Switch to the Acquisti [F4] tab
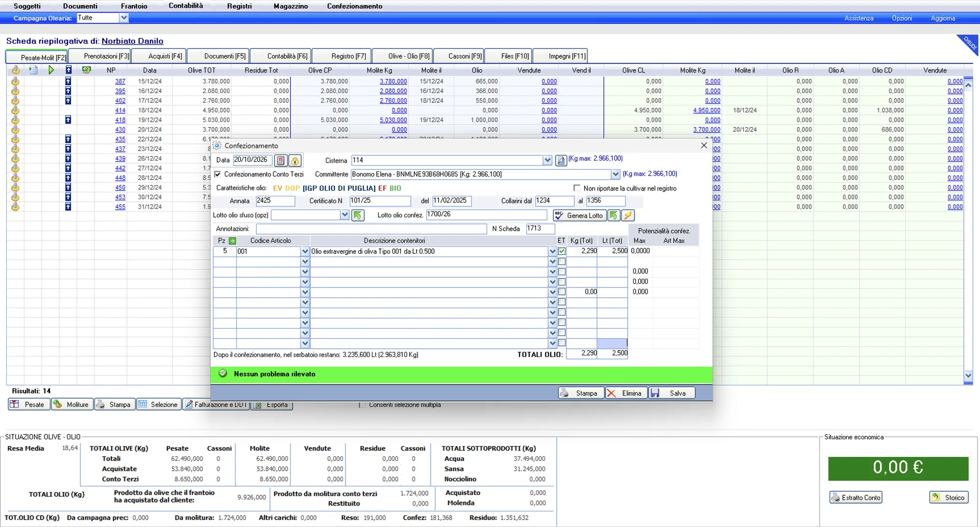The width and height of the screenshot is (980, 527). pos(165,56)
